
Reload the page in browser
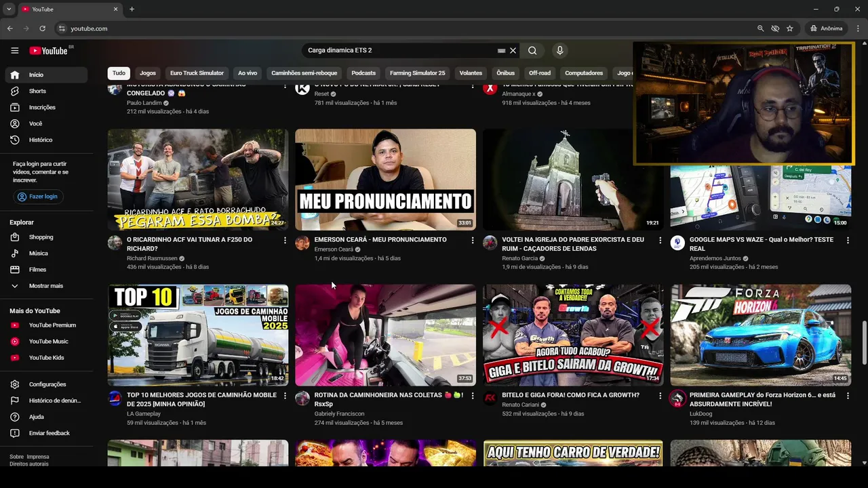pyautogui.click(x=42, y=28)
